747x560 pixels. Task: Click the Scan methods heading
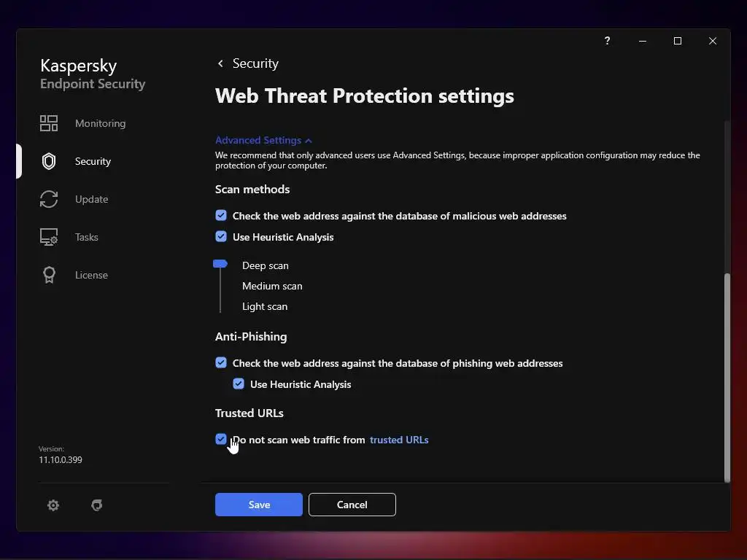pyautogui.click(x=252, y=189)
